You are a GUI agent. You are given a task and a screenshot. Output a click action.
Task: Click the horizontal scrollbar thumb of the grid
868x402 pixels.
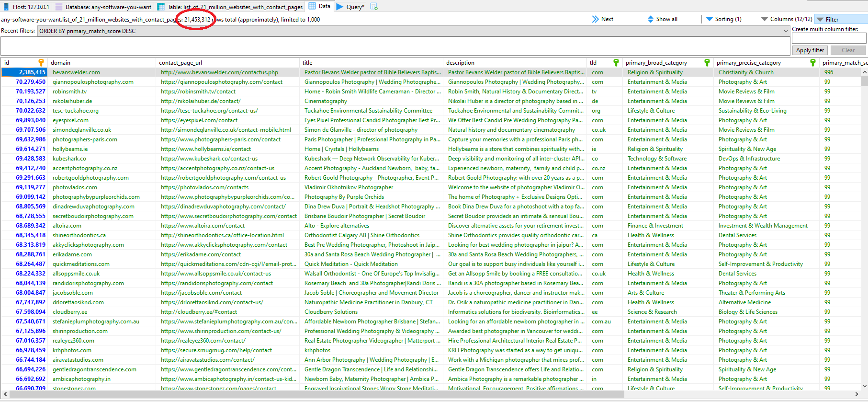[316, 394]
